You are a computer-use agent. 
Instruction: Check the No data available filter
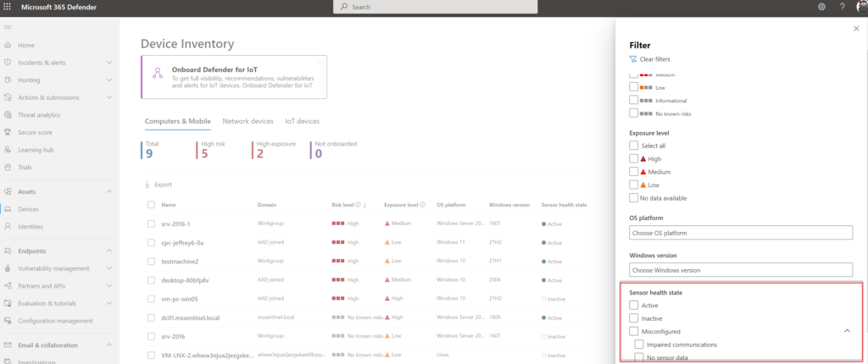coord(634,197)
